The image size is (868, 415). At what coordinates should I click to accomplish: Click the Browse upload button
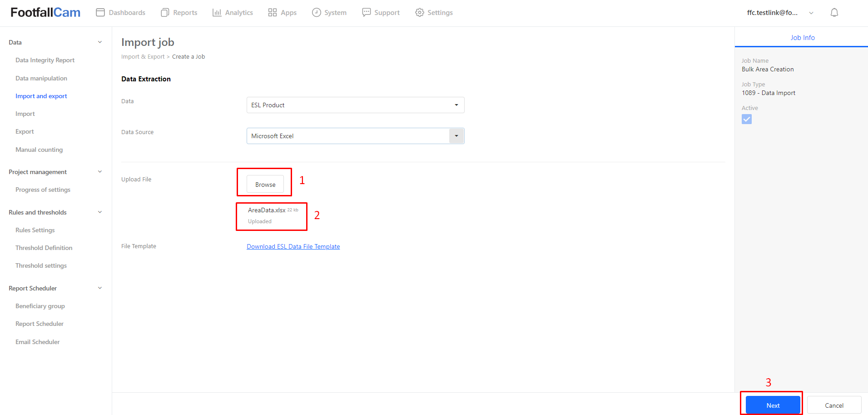pos(265,185)
